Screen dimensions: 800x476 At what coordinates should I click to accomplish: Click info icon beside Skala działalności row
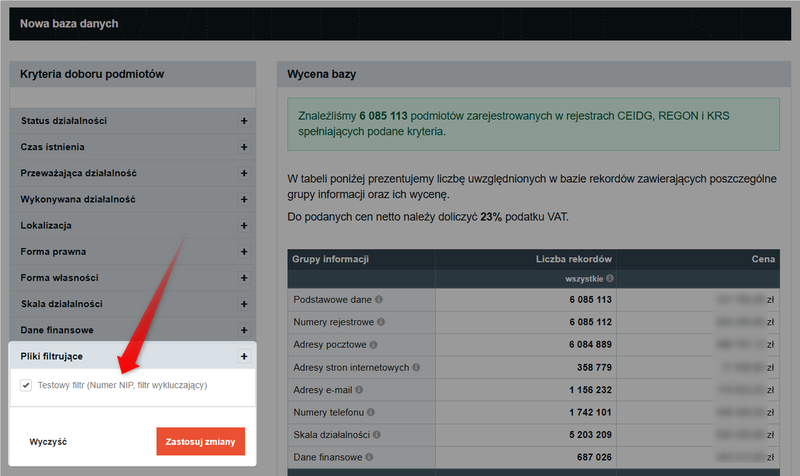pyautogui.click(x=378, y=435)
